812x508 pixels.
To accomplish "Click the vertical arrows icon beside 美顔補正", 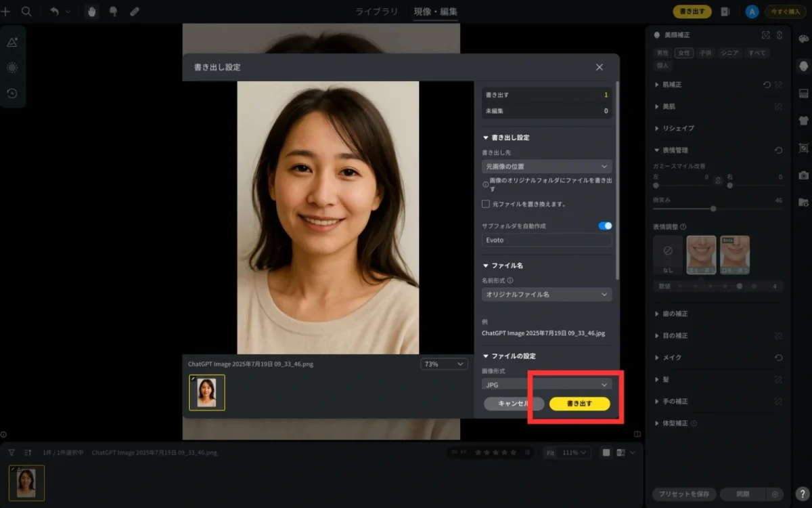I will click(x=780, y=35).
